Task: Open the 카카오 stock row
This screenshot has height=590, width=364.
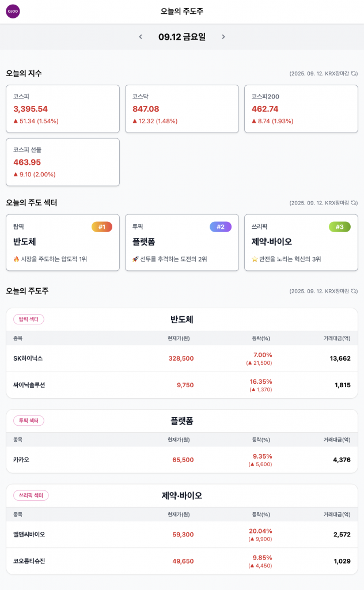Action: [x=182, y=460]
